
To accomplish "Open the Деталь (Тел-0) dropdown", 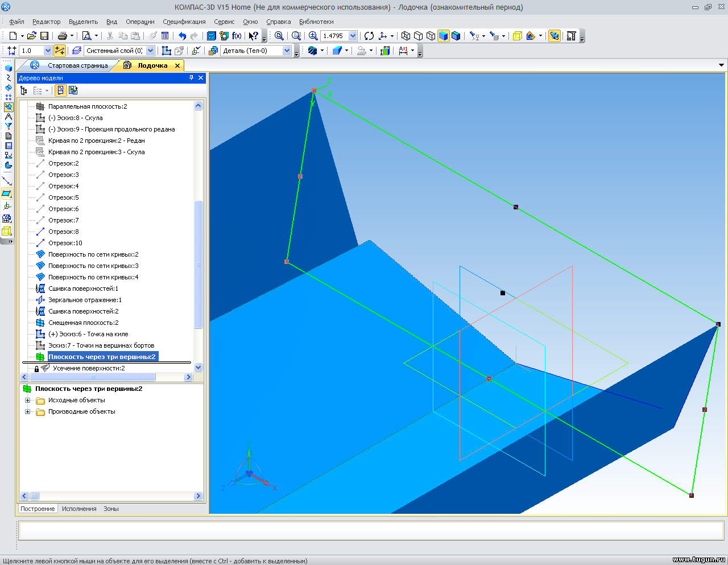I will tap(287, 51).
